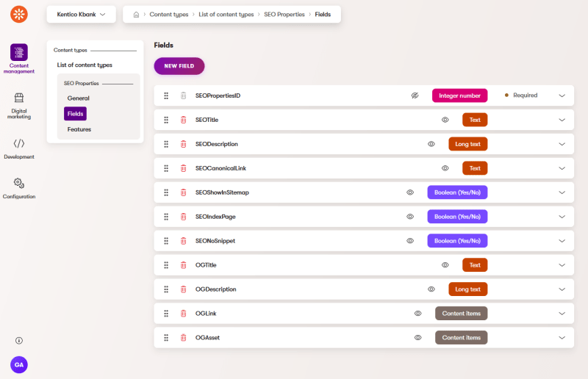This screenshot has height=379, width=588.
Task: Go to home via breadcrumb house icon
Action: point(136,15)
